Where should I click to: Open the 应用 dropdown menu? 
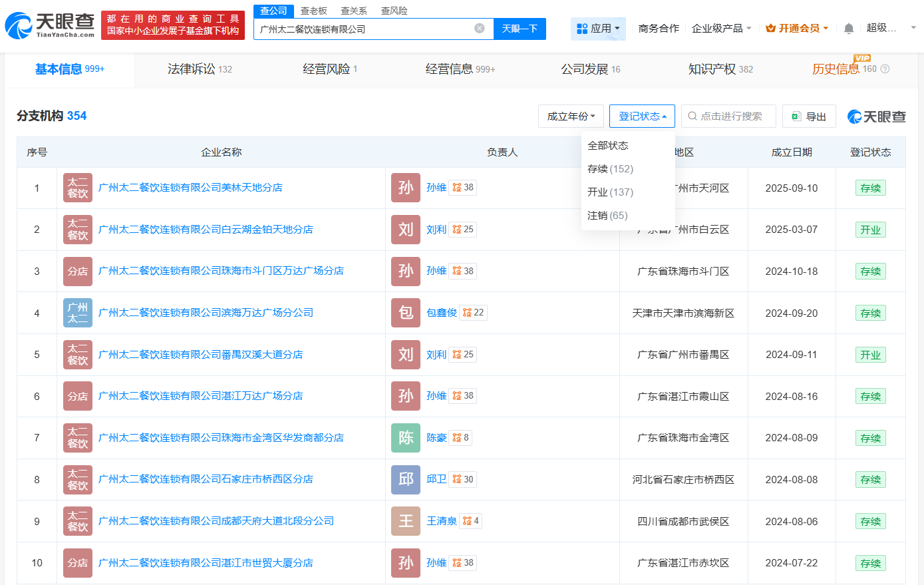click(598, 29)
